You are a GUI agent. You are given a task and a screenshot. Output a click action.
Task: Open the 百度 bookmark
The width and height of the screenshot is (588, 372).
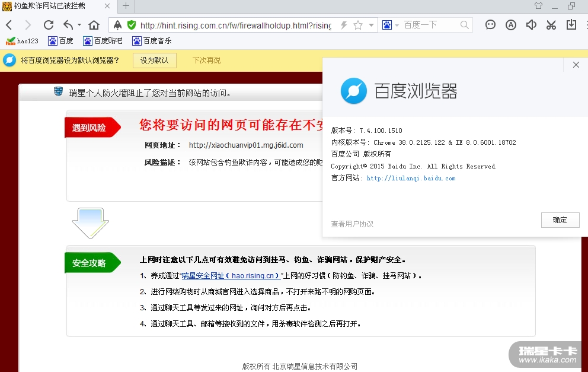[60, 41]
